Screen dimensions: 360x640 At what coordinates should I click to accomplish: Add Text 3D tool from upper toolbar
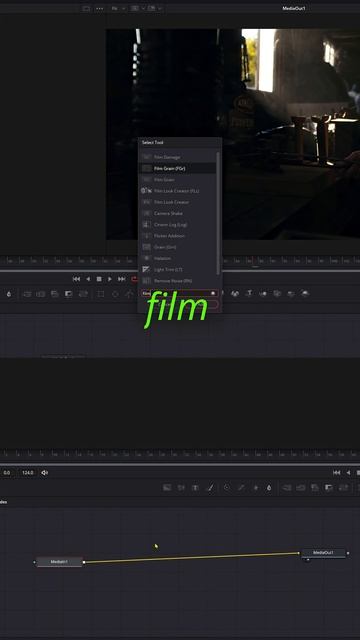249,293
